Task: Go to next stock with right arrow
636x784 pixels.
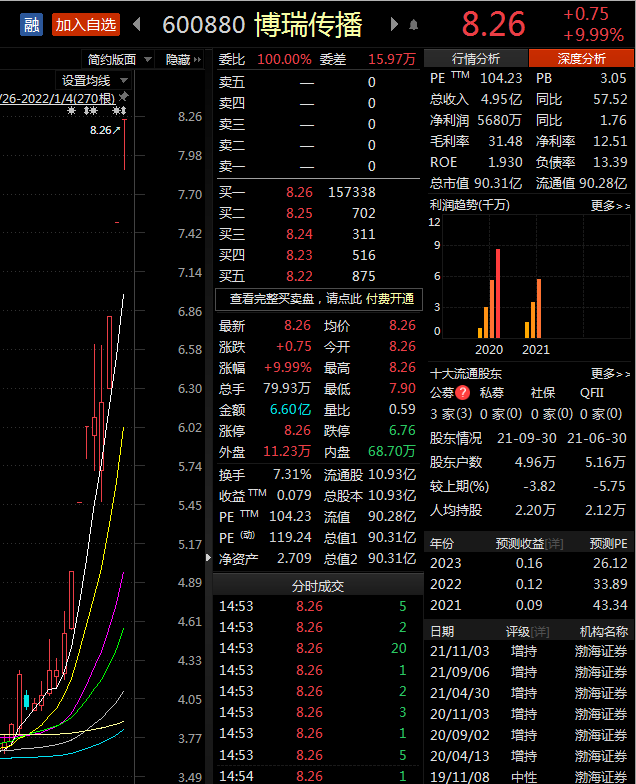Action: [x=395, y=24]
